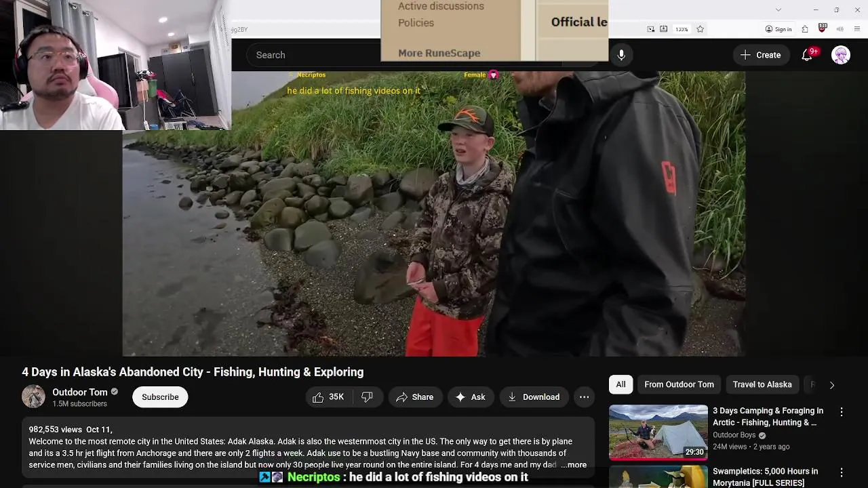Open Active discussions link in overlay
The image size is (868, 488).
click(x=441, y=6)
